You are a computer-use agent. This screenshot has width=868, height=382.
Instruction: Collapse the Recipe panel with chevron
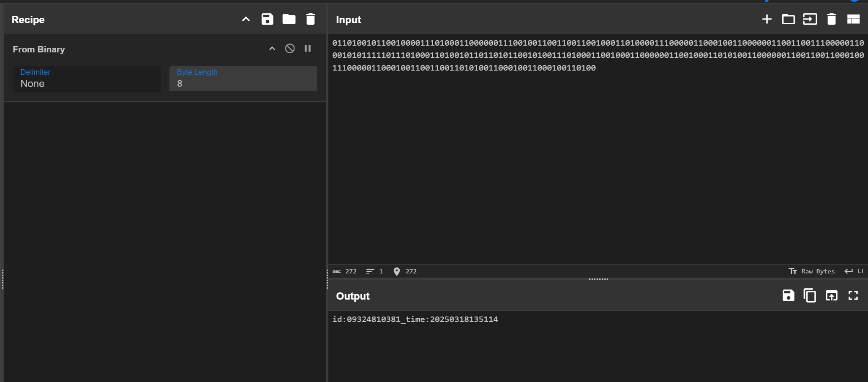[x=246, y=19]
